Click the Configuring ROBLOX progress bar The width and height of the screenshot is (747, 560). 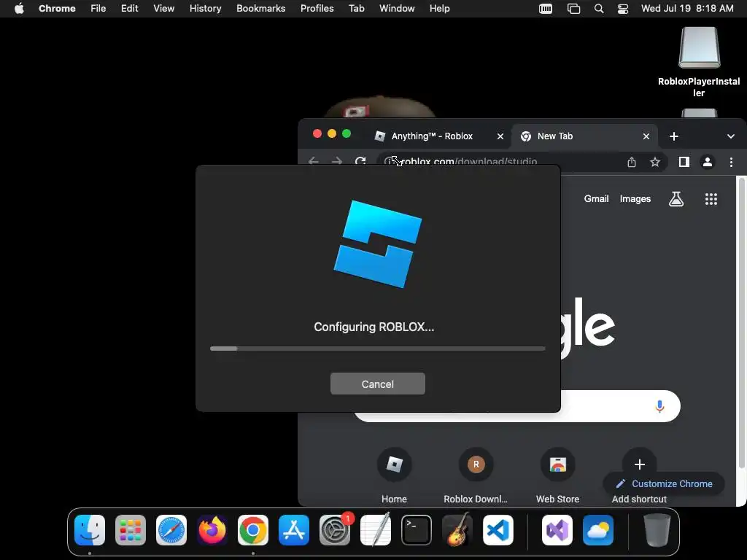click(x=377, y=349)
